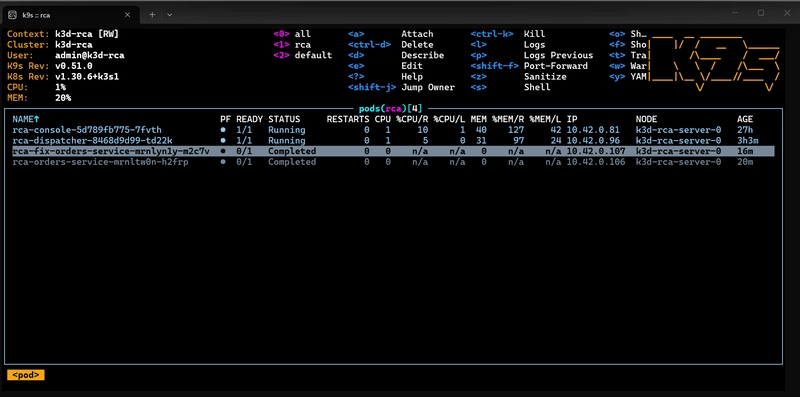Click the 3h3m age value
Image resolution: width=800 pixels, height=397 pixels.
coord(747,141)
